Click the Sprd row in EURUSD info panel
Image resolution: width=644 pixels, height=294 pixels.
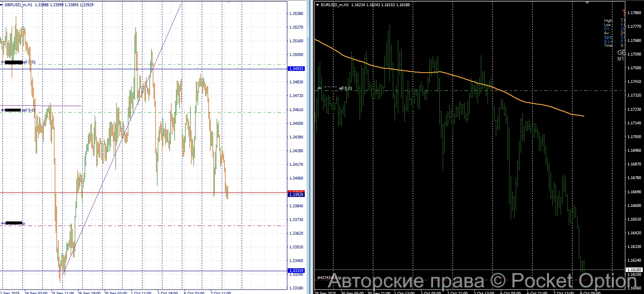tap(608, 37)
